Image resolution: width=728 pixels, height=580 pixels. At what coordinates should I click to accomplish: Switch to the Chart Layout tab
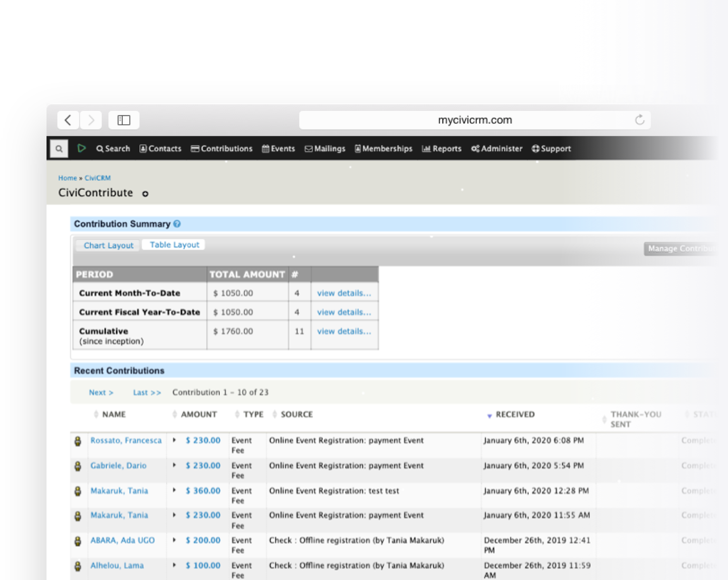pos(108,246)
